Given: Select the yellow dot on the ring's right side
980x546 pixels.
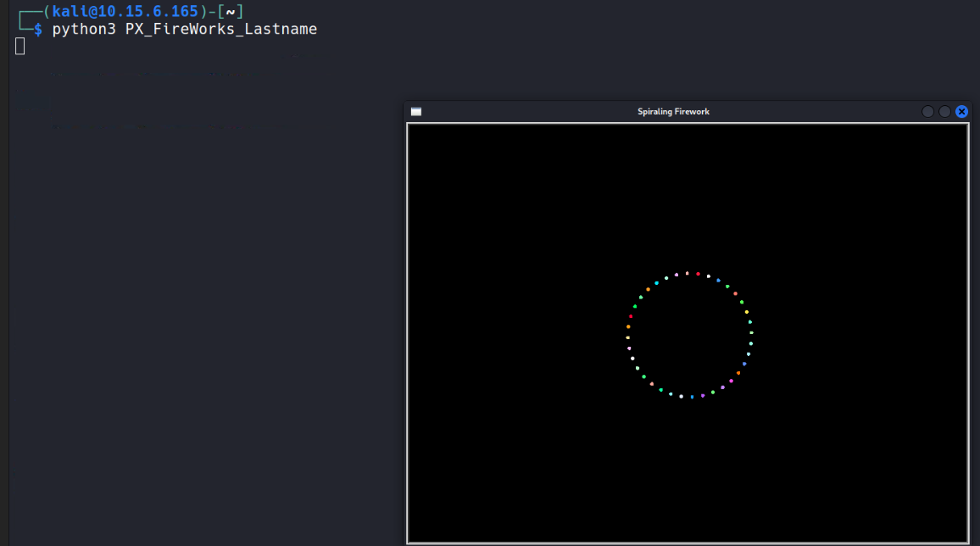Looking at the screenshot, I should pyautogui.click(x=747, y=312).
